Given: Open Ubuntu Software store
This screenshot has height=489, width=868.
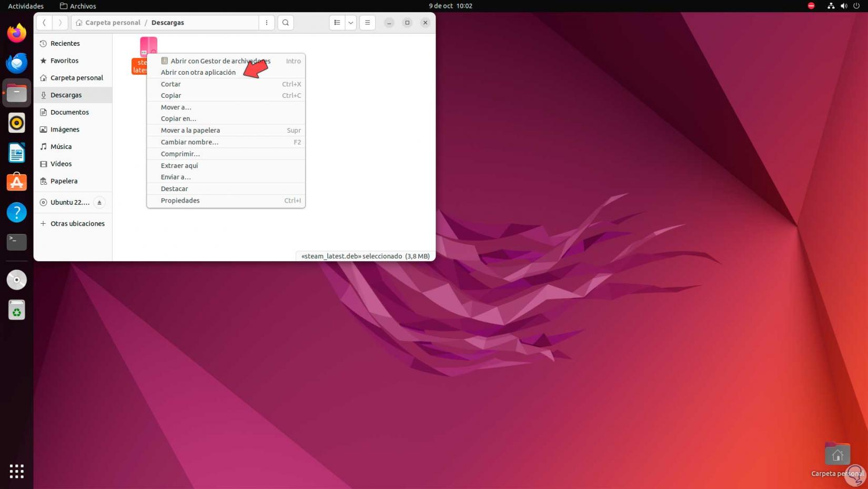Looking at the screenshot, I should 16,182.
